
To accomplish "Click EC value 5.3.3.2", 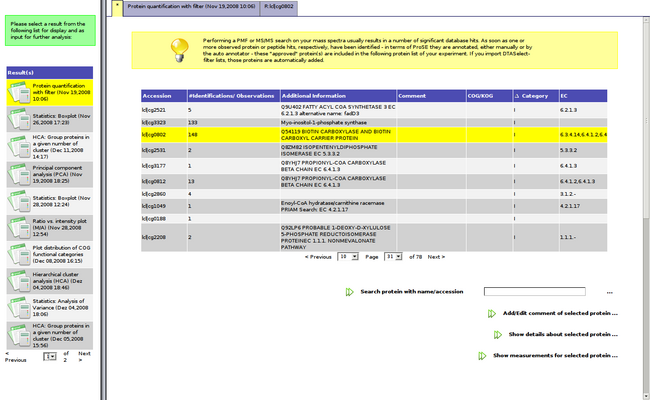I will [x=568, y=150].
